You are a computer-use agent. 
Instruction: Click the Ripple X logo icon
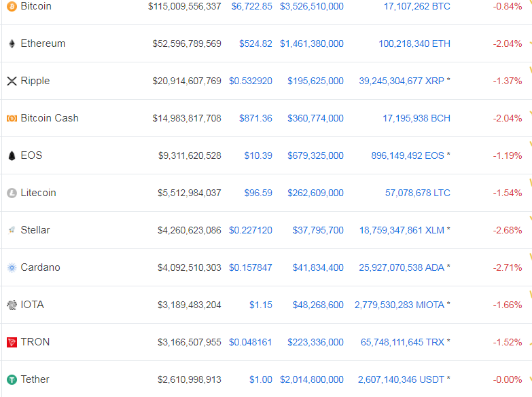pos(12,81)
